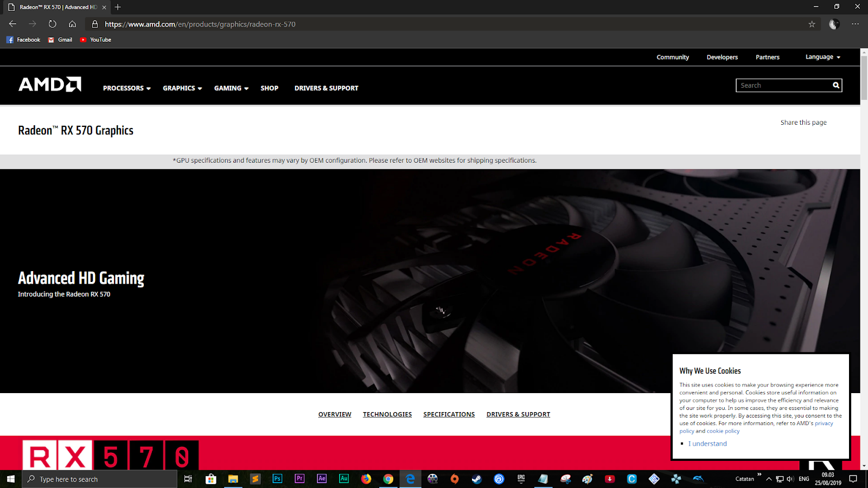Open the Facebook bookmark
868x488 pixels.
coord(23,40)
